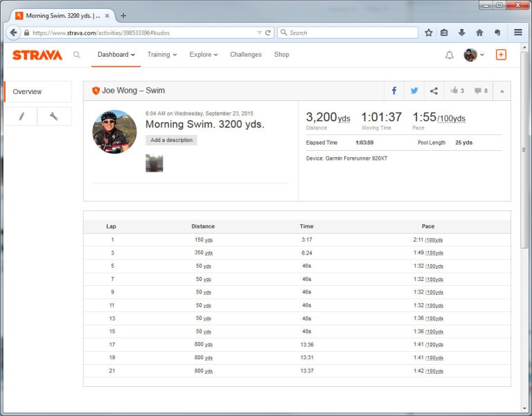
Task: Open notifications bell
Action: tap(450, 55)
